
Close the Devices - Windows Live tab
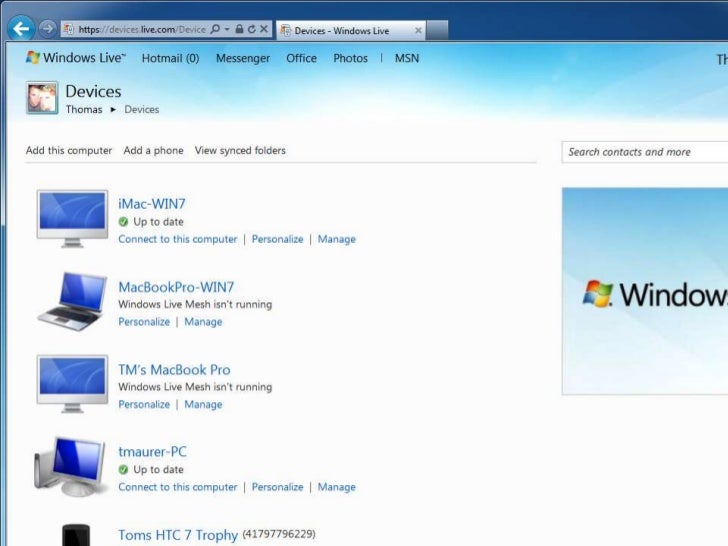pyautogui.click(x=418, y=31)
